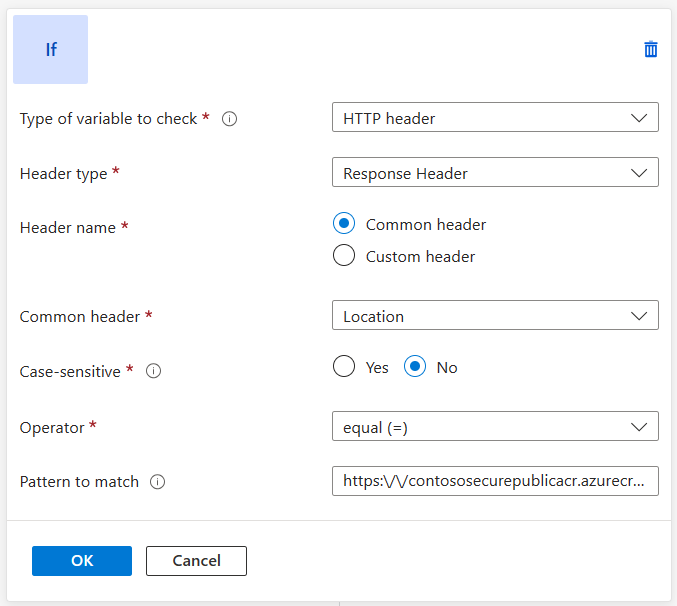Screen dimensions: 677x606
Task: Set Case-sensitive to Yes
Action: click(x=344, y=367)
